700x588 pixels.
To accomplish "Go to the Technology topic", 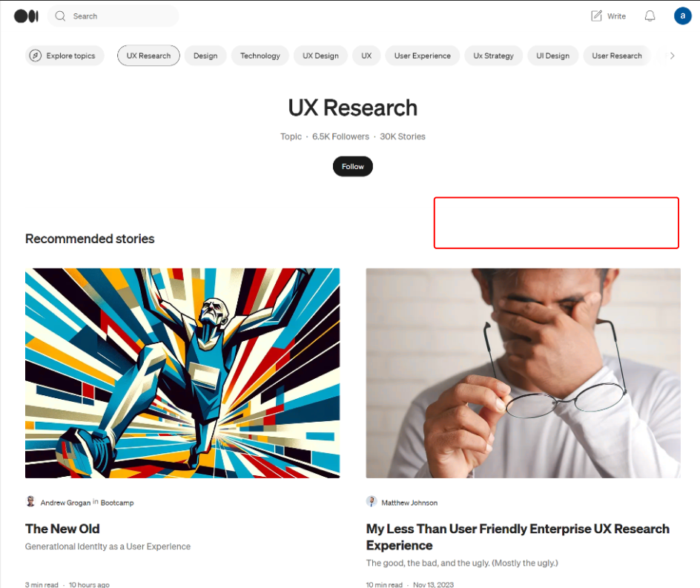I will [260, 56].
